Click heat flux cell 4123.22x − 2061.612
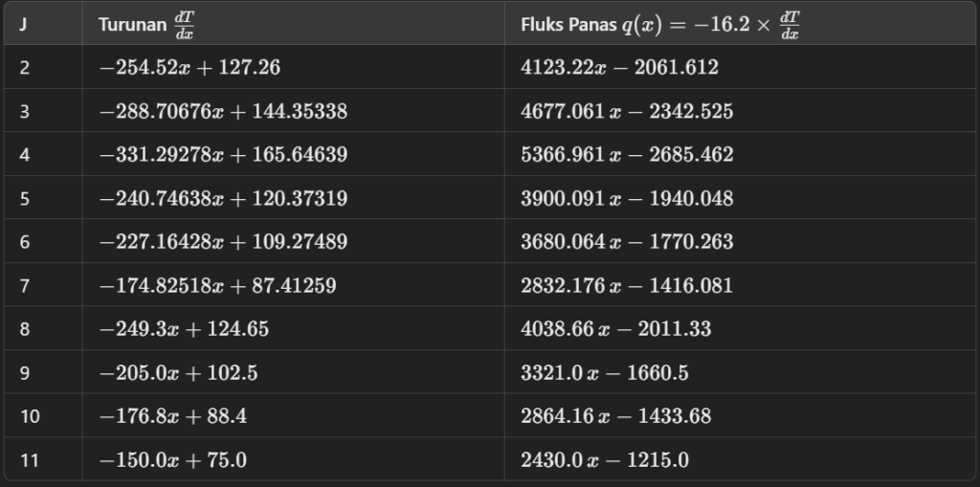980x487 pixels. [x=619, y=68]
